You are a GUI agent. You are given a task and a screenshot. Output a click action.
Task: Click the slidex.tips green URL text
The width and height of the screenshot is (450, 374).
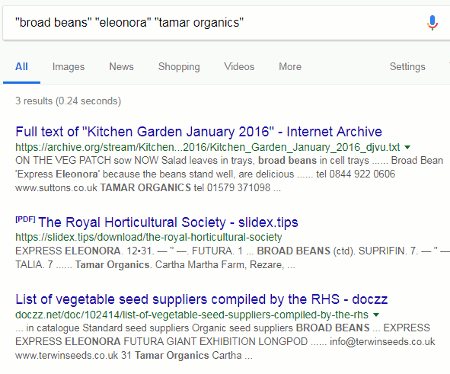(x=149, y=237)
